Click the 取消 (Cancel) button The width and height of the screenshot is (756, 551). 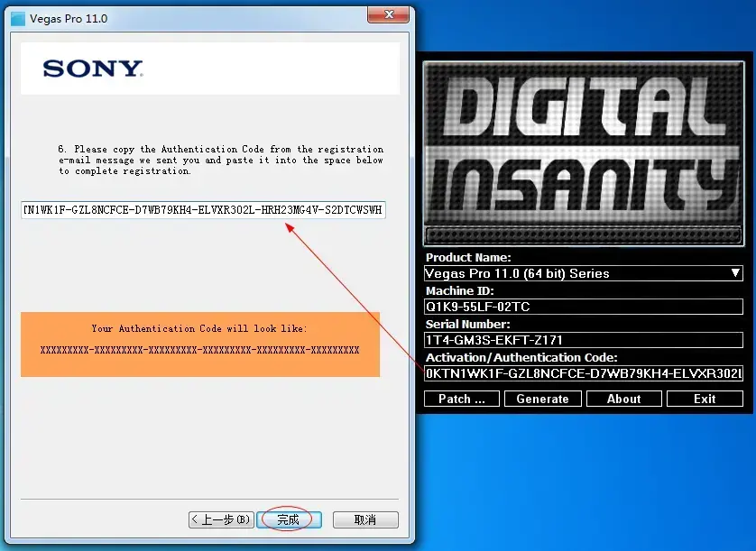coord(365,519)
